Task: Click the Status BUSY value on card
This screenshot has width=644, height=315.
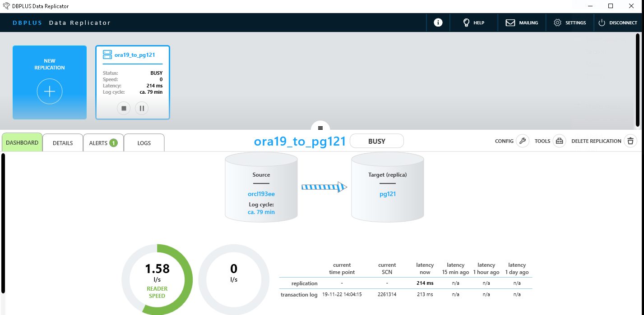Action: coord(156,73)
